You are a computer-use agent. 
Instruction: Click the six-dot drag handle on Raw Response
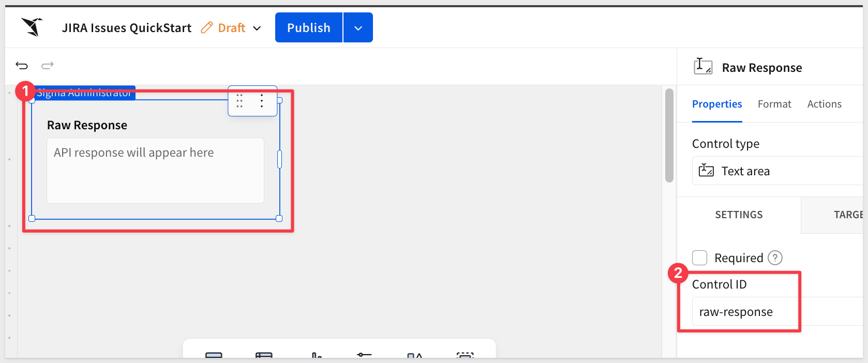[x=240, y=101]
